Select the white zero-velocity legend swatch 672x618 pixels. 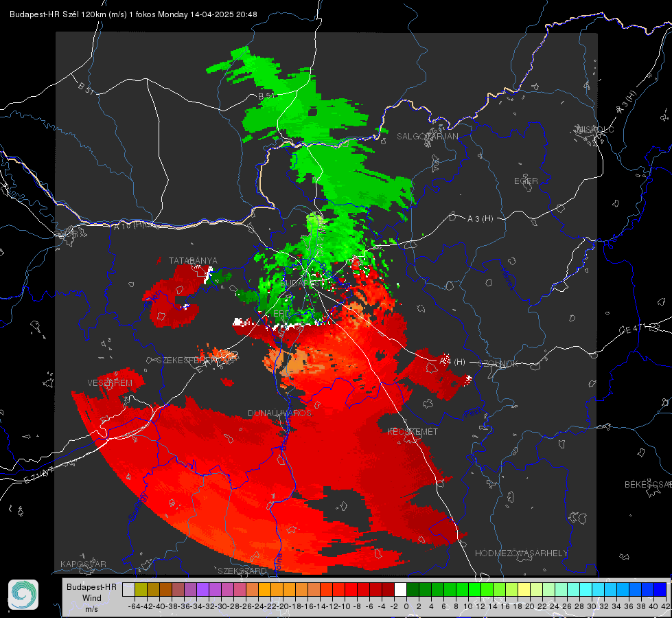400,589
